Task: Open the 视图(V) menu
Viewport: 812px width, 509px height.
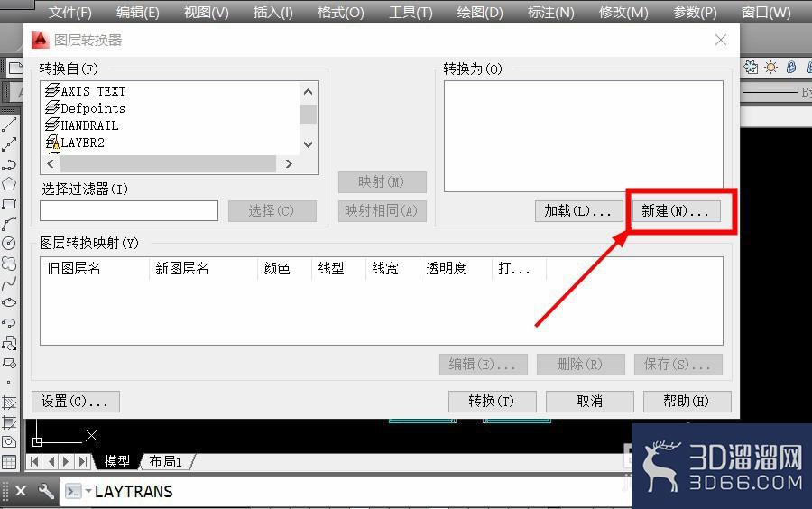Action: [206, 12]
